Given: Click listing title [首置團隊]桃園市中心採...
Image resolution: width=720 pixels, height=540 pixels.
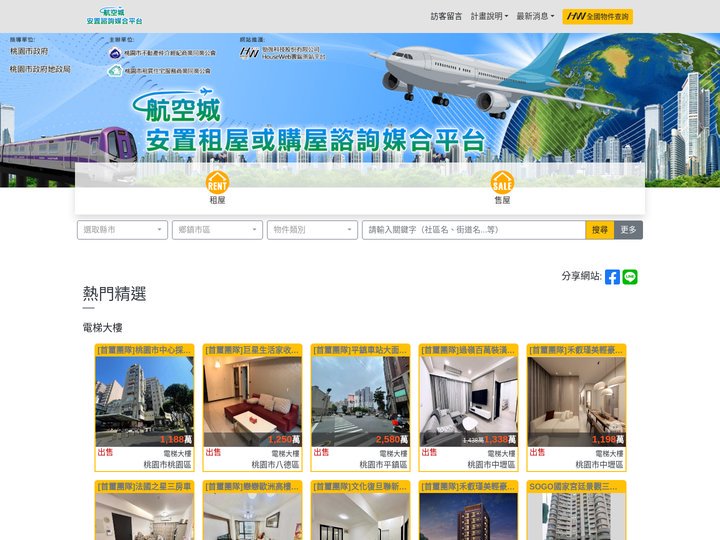Looking at the screenshot, I should tap(144, 350).
